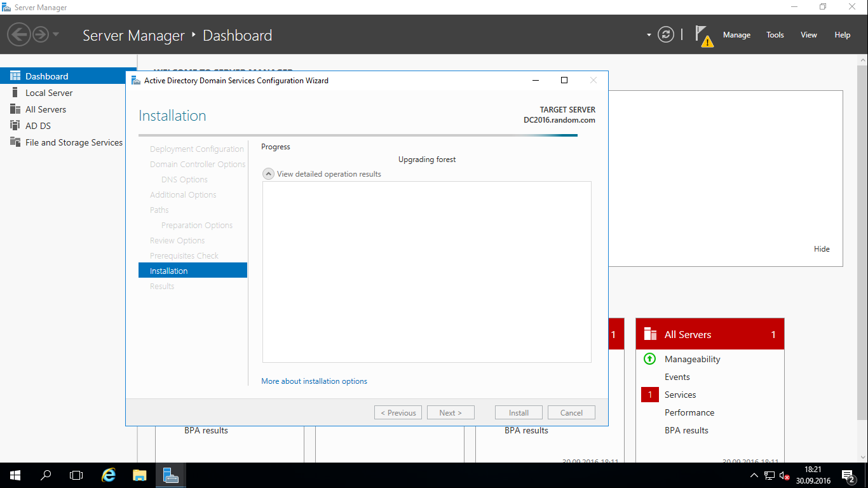868x488 pixels.
Task: Click green Manageability status icon
Action: [649, 359]
